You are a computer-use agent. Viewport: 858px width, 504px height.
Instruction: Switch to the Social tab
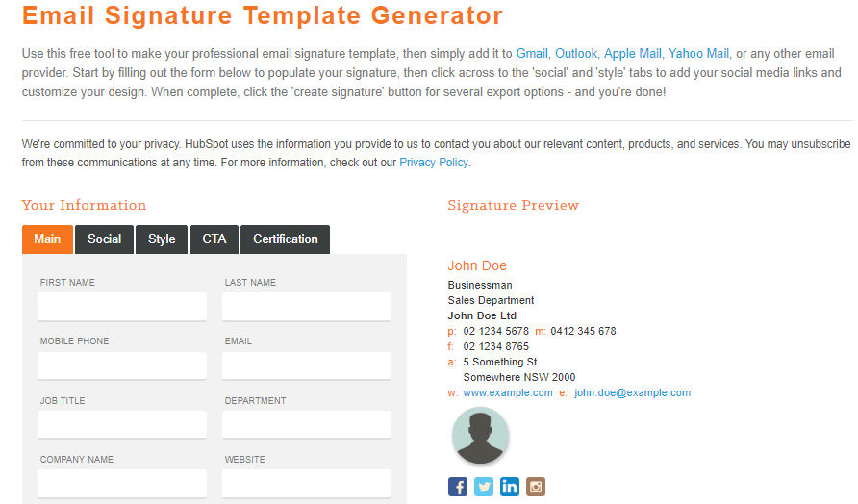point(104,239)
